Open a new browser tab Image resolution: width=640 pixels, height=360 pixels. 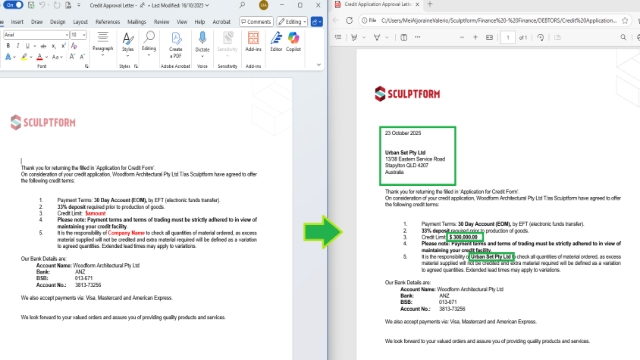[429, 4]
